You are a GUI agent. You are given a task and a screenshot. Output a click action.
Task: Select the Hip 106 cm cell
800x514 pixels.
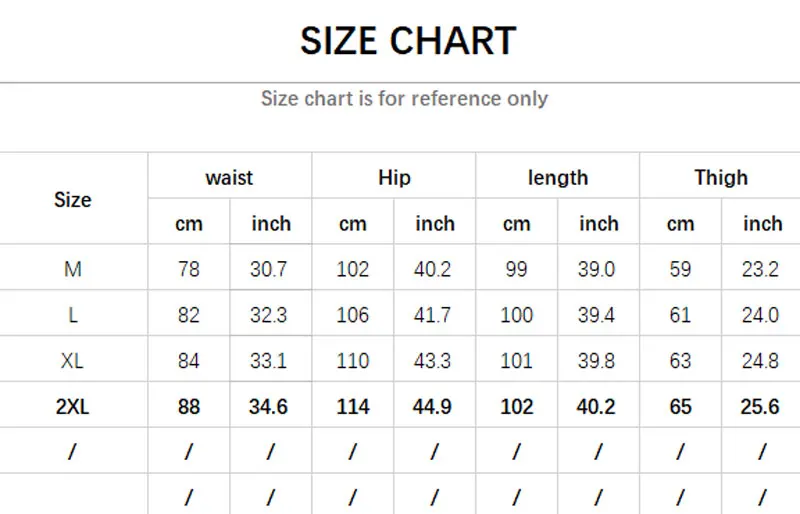coord(353,315)
